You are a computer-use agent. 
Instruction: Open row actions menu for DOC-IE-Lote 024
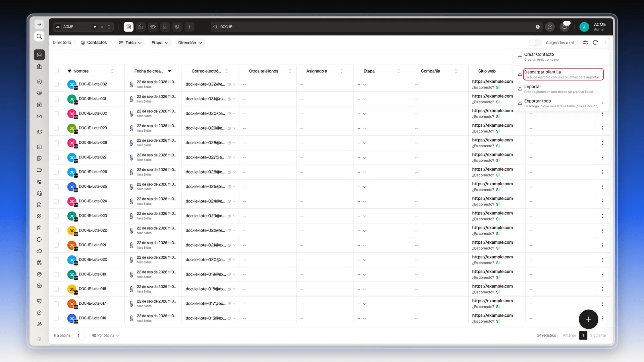(602, 201)
